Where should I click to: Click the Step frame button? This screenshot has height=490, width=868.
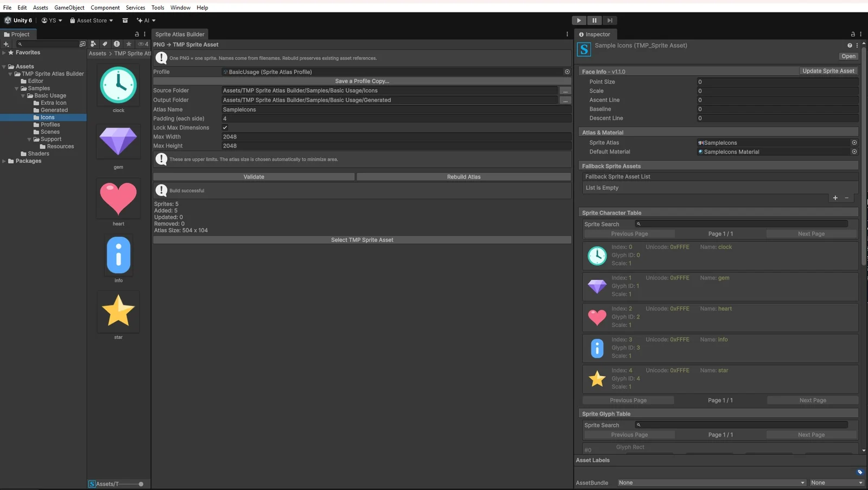[610, 20]
